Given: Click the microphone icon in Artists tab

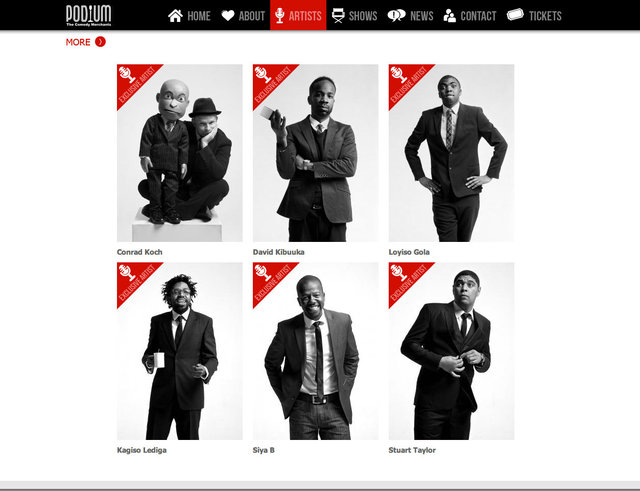Looking at the screenshot, I should click(280, 16).
